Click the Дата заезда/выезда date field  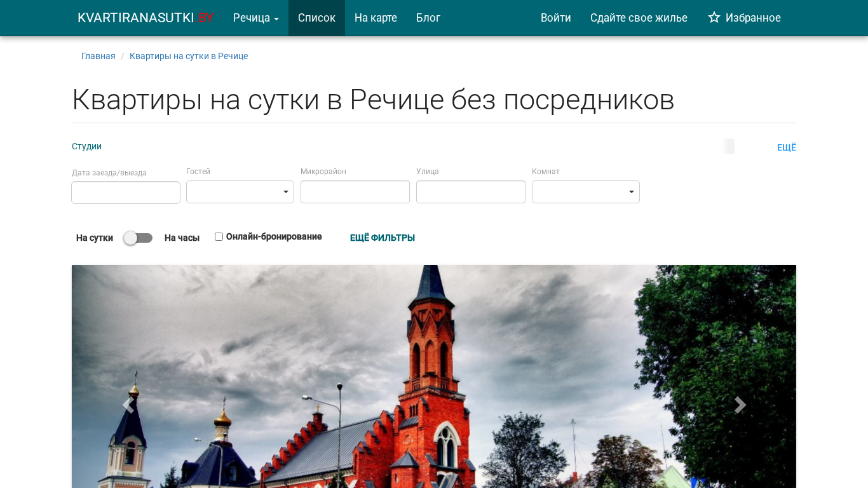tap(126, 193)
